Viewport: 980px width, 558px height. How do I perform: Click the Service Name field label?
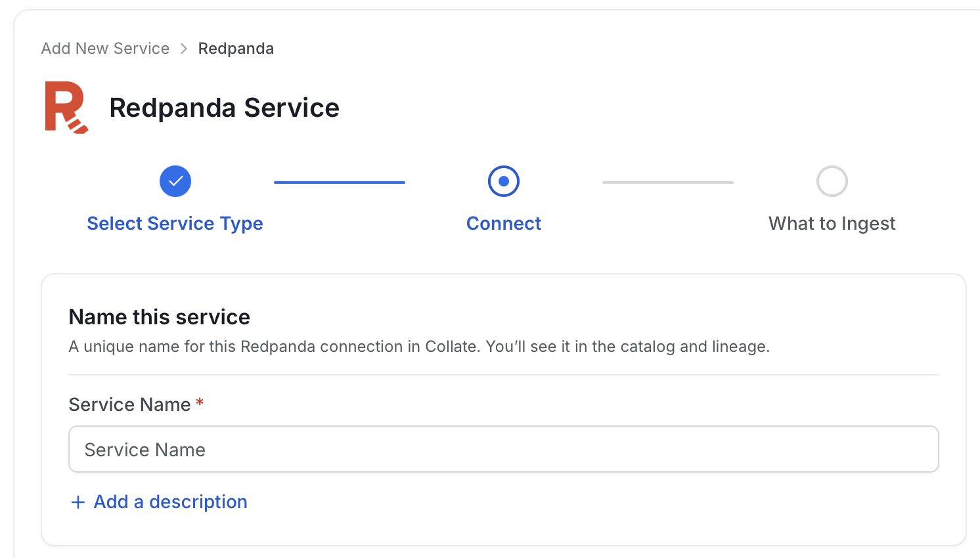point(130,404)
